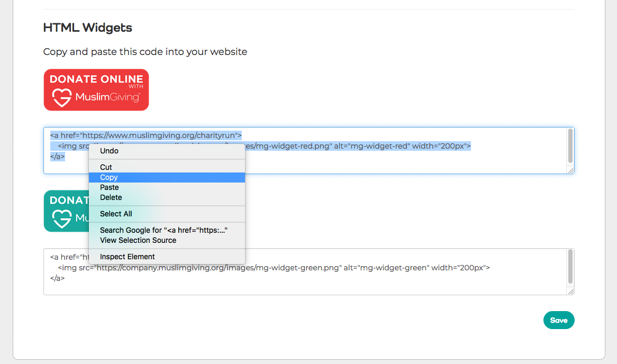Click 'Copy and paste this code' text

pyautogui.click(x=145, y=52)
